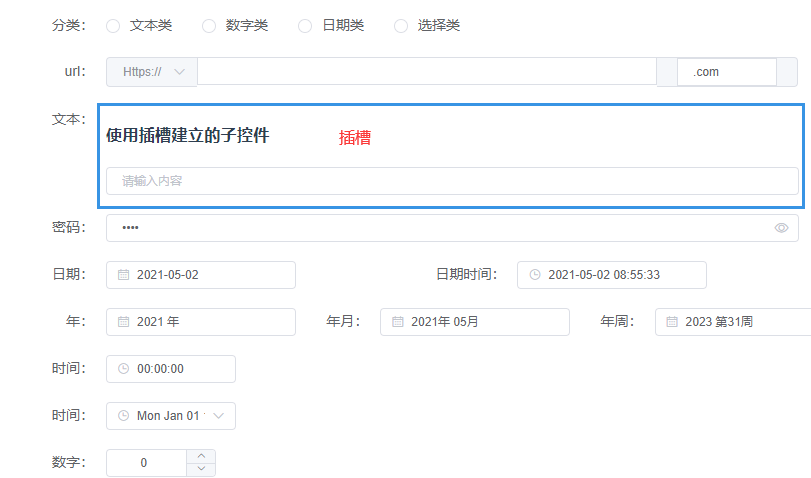Click clock icon in 日期时间 field
Image resolution: width=811 pixels, height=478 pixels.
tap(535, 275)
